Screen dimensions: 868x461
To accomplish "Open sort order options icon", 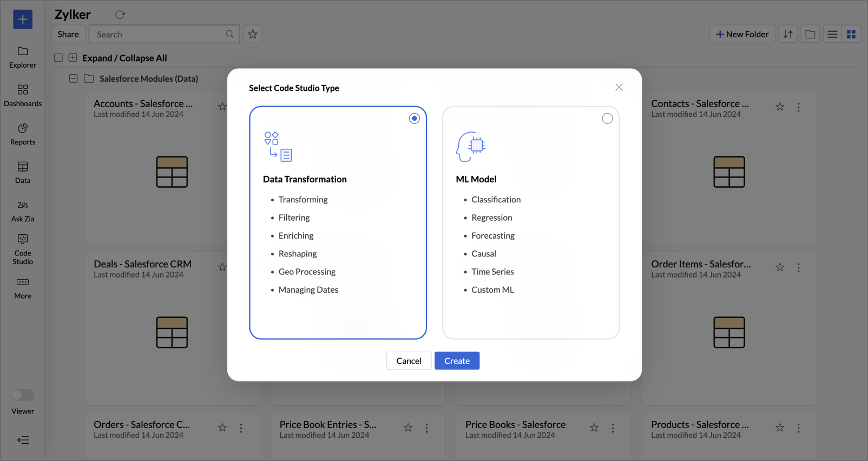I will tap(788, 34).
